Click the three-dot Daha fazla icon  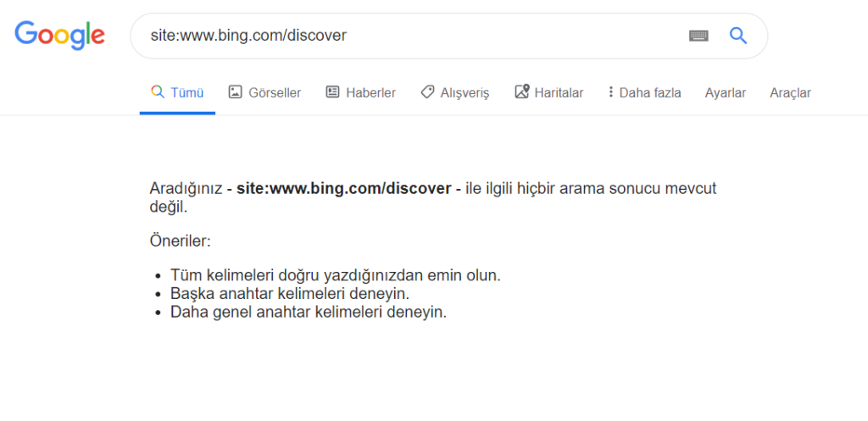point(610,91)
